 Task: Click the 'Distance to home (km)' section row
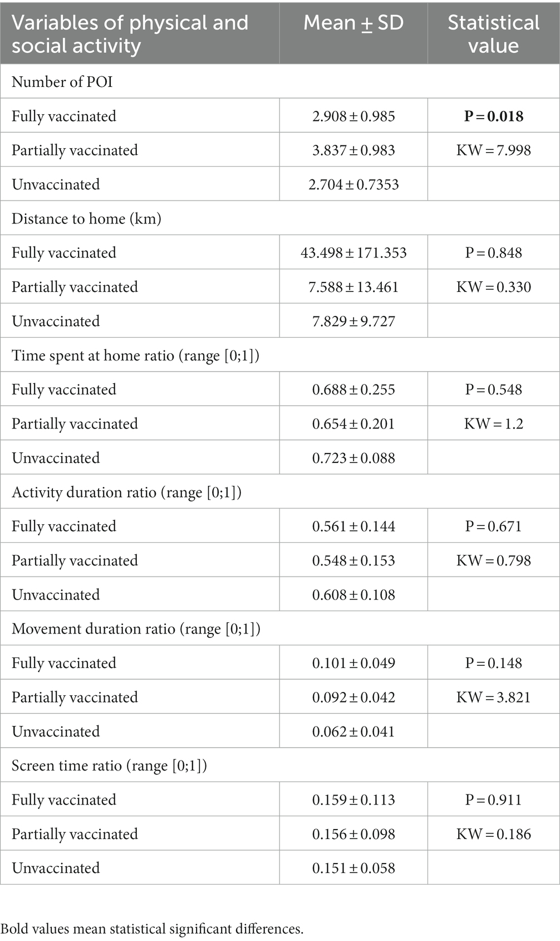click(280, 218)
